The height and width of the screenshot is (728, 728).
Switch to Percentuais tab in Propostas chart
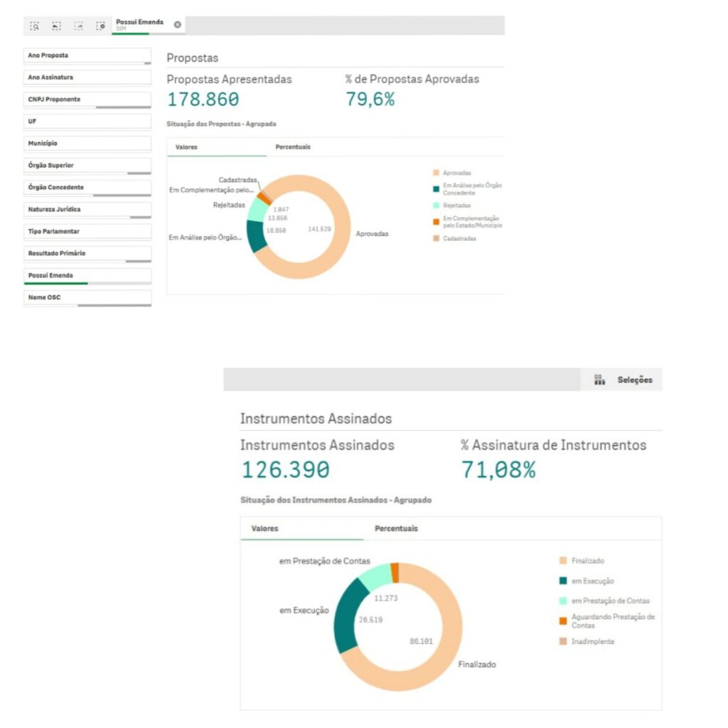coord(293,147)
